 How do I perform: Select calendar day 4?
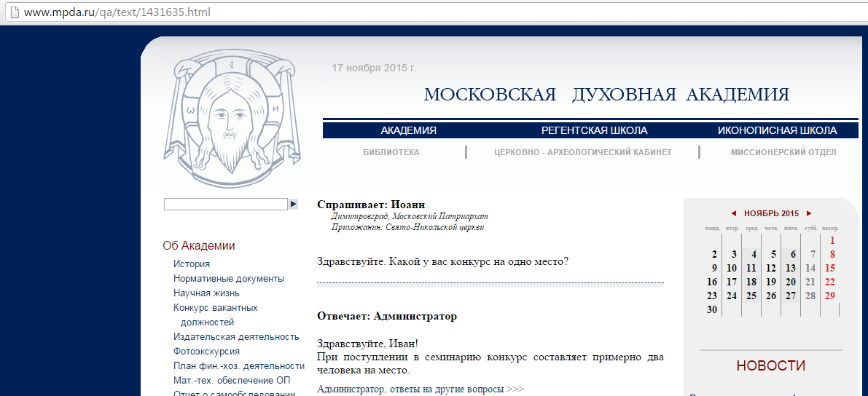[x=754, y=254]
